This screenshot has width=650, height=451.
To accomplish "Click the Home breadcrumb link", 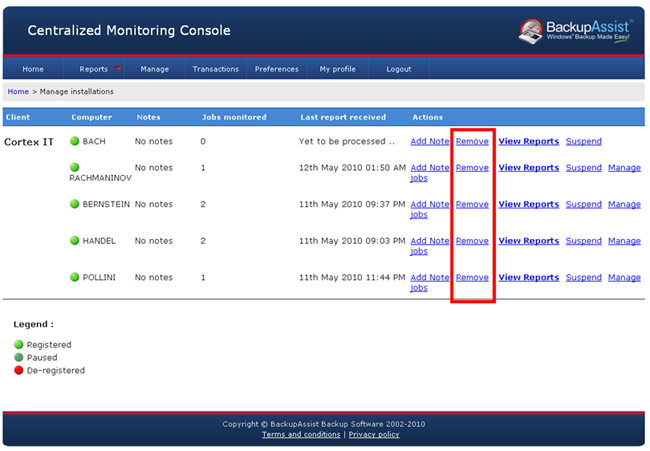I will (18, 91).
